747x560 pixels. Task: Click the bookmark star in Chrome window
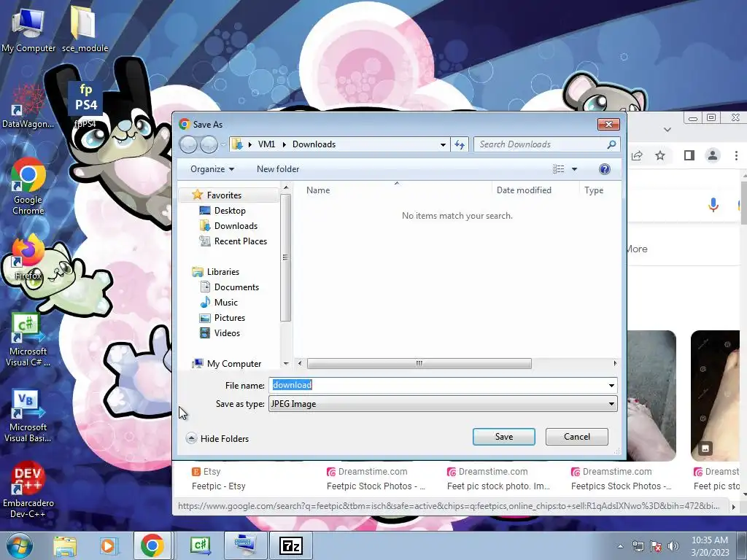coord(659,155)
